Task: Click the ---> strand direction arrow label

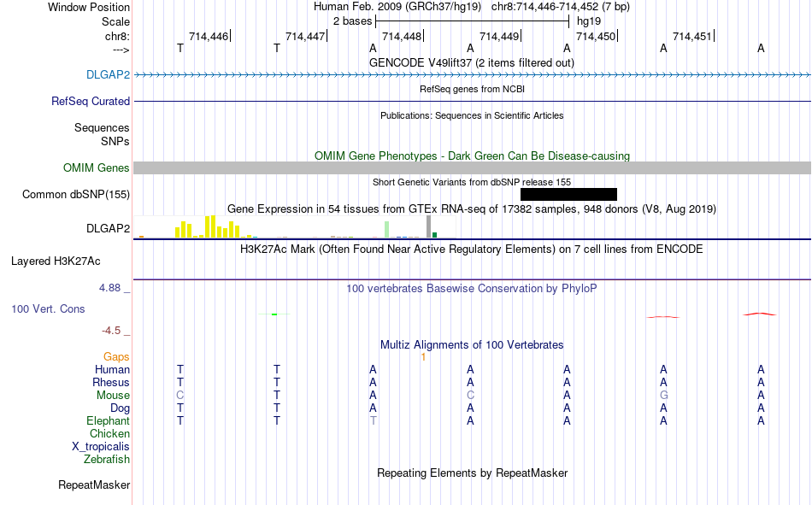Action: pos(121,50)
